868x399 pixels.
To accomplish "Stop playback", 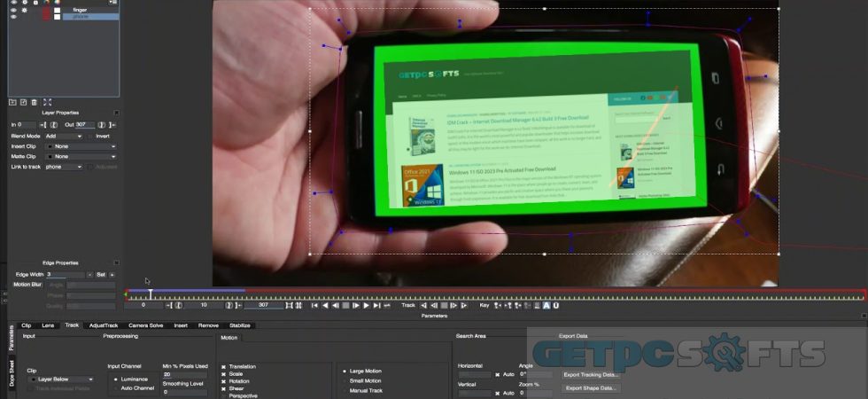I will coord(345,305).
